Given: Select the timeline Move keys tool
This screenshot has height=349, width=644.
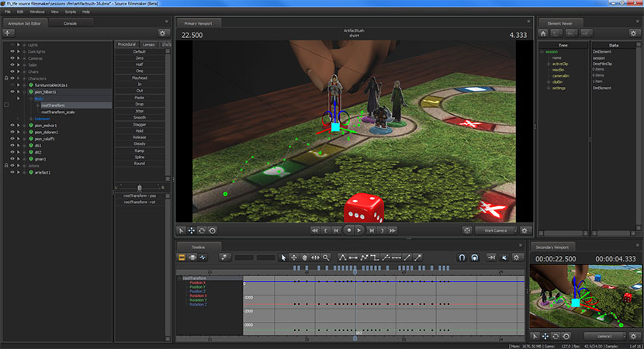Looking at the screenshot, I should (x=294, y=257).
